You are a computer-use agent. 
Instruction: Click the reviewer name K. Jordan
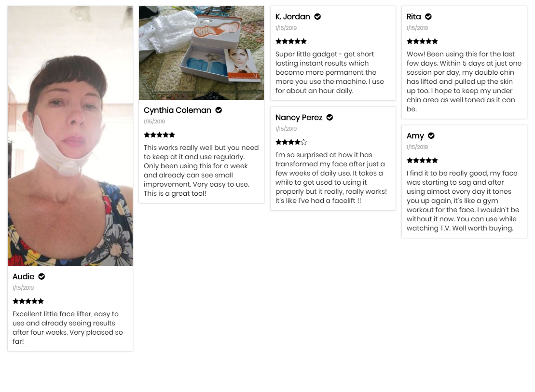pyautogui.click(x=293, y=16)
